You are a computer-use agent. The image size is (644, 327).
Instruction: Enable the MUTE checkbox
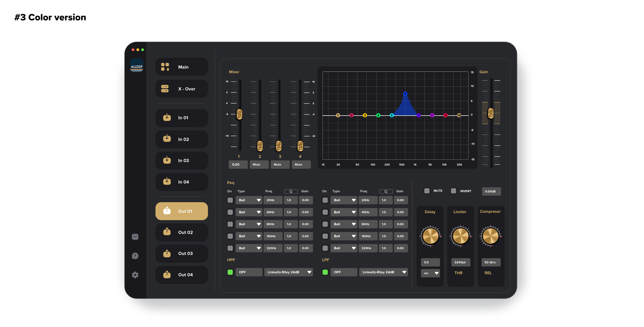(427, 191)
